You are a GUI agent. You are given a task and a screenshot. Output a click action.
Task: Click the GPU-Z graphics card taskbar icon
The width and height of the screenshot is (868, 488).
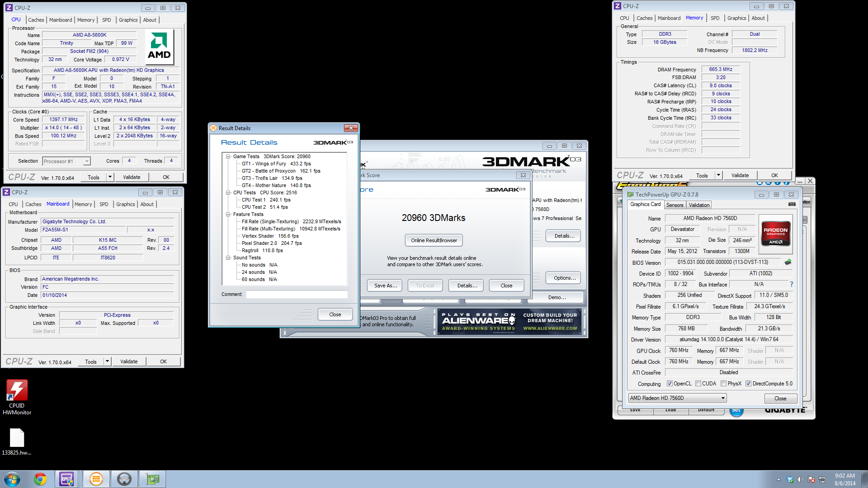(152, 479)
